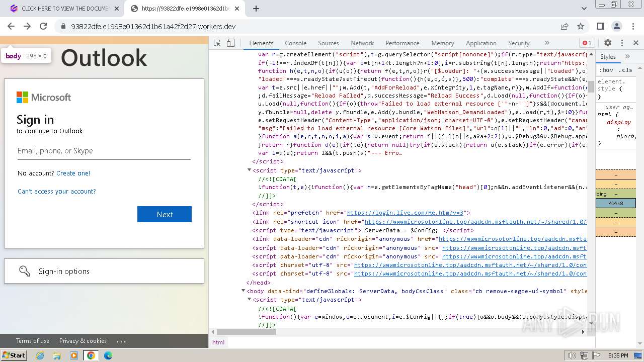Open the Sources tab
The height and width of the screenshot is (362, 644).
click(328, 43)
